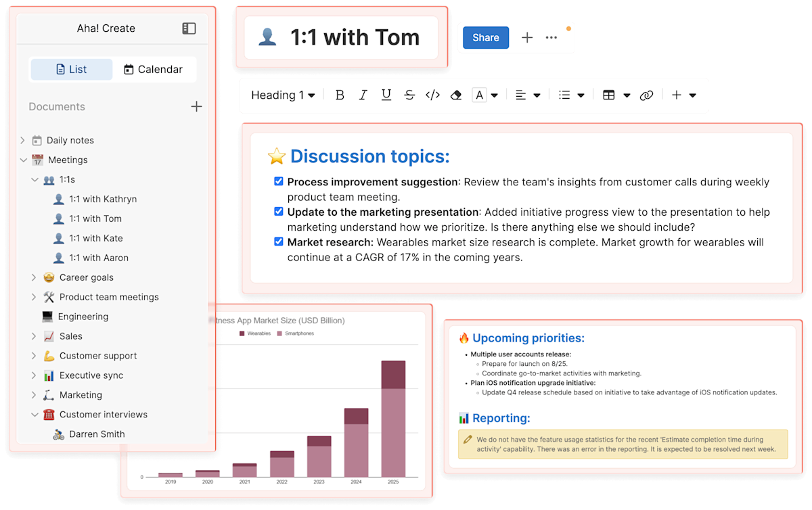The height and width of the screenshot is (510, 812).
Task: Click the Engineering laptop icon
Action: point(47,317)
